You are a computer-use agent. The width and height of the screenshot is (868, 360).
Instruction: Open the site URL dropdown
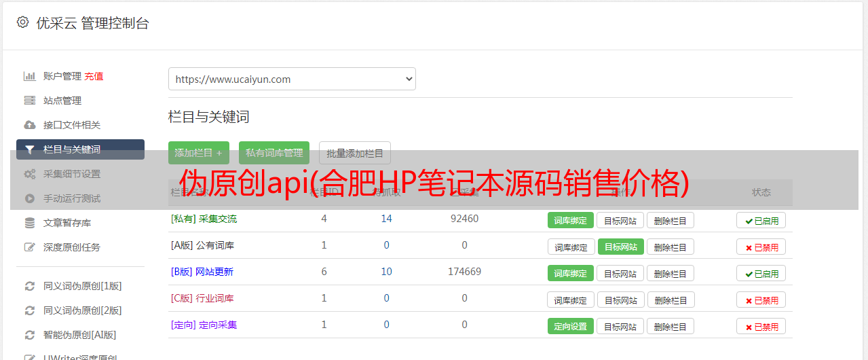tap(292, 79)
